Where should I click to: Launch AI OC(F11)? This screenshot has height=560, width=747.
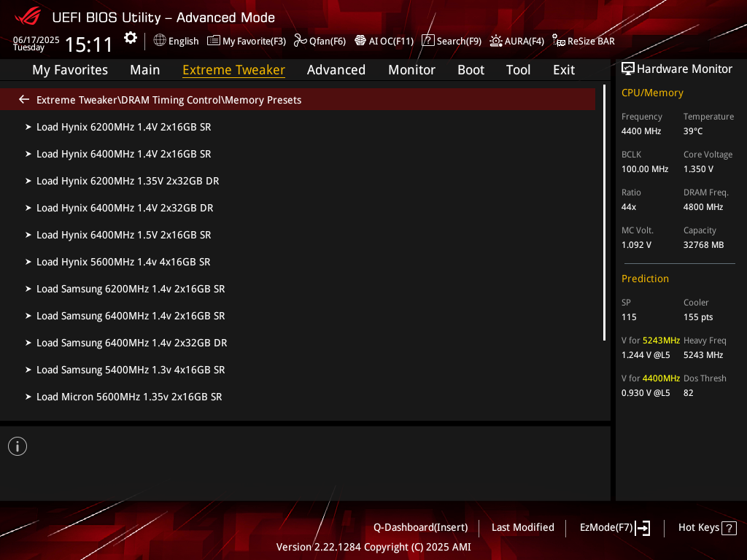click(x=391, y=41)
